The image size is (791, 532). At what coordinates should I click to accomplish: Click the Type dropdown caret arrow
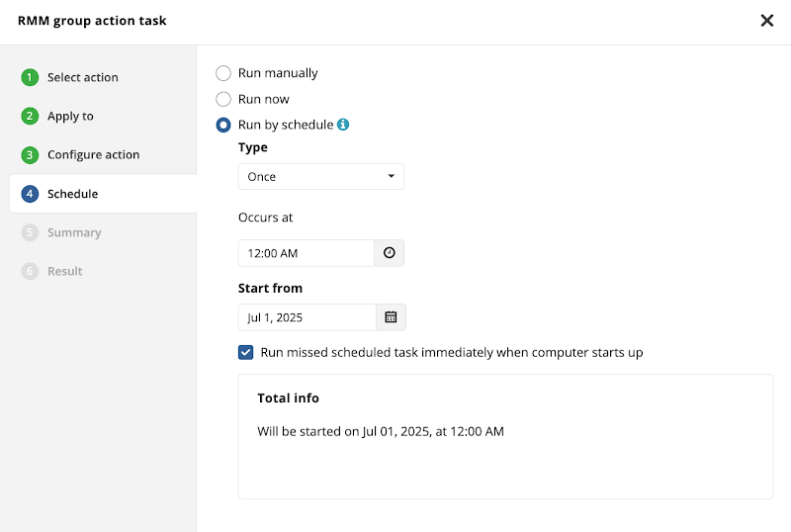click(x=391, y=176)
